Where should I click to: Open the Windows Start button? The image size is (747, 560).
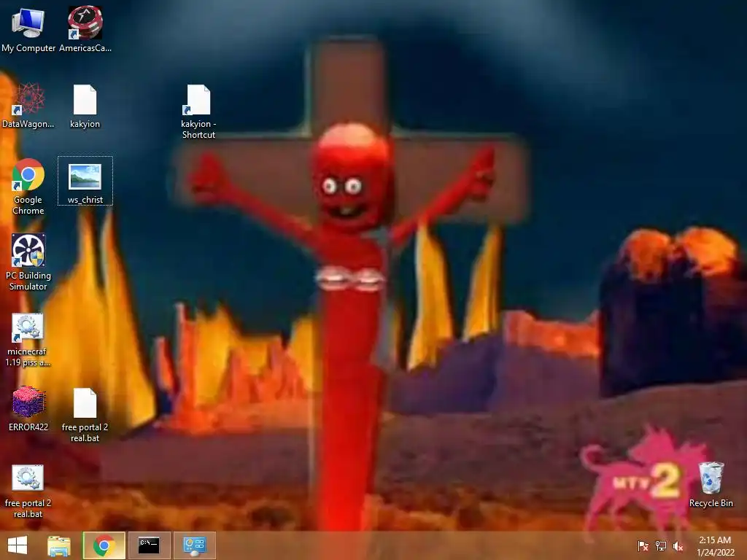(18, 545)
